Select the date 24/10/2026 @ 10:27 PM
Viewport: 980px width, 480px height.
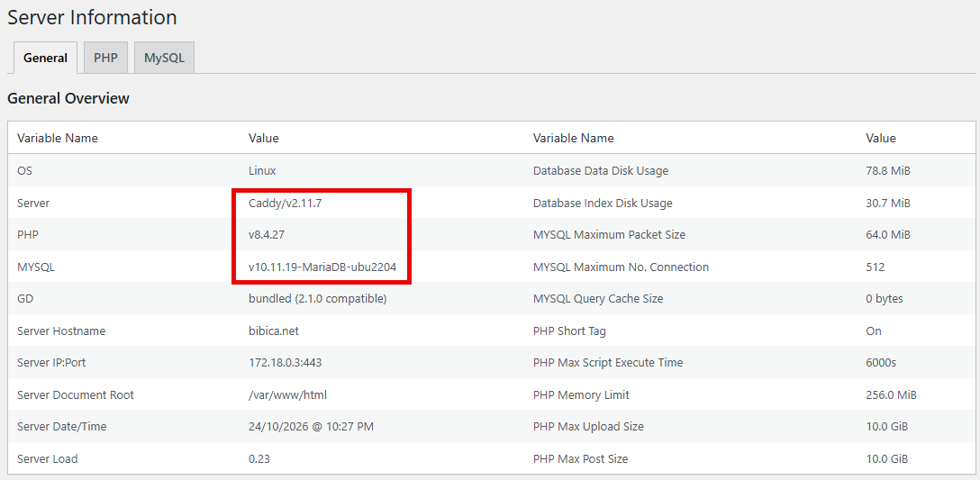[x=312, y=427]
